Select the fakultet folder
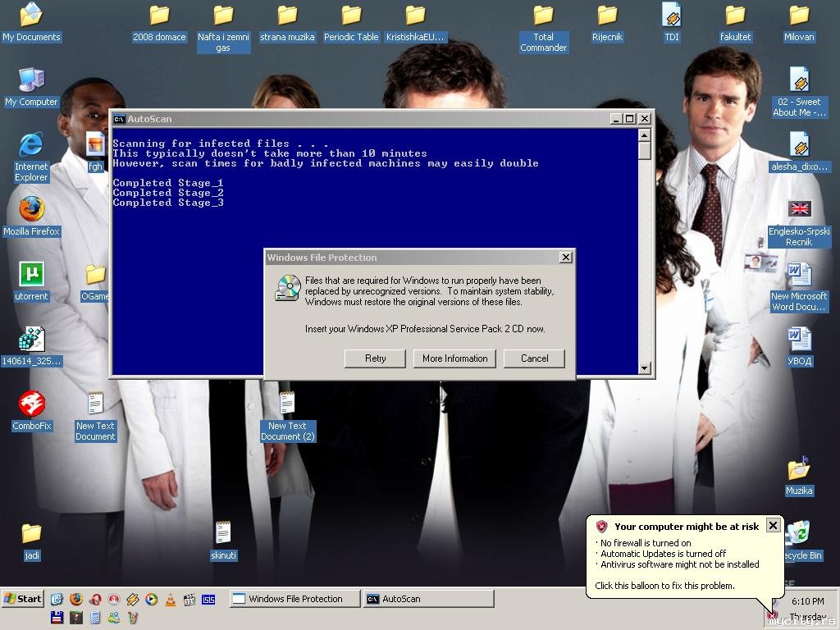This screenshot has width=840, height=630. tap(736, 22)
